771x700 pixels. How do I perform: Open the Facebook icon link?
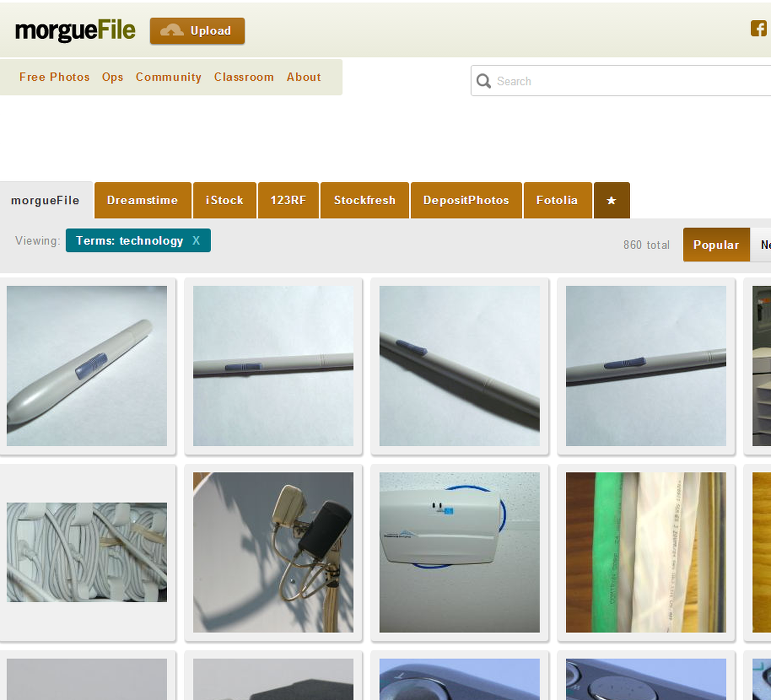point(758,29)
